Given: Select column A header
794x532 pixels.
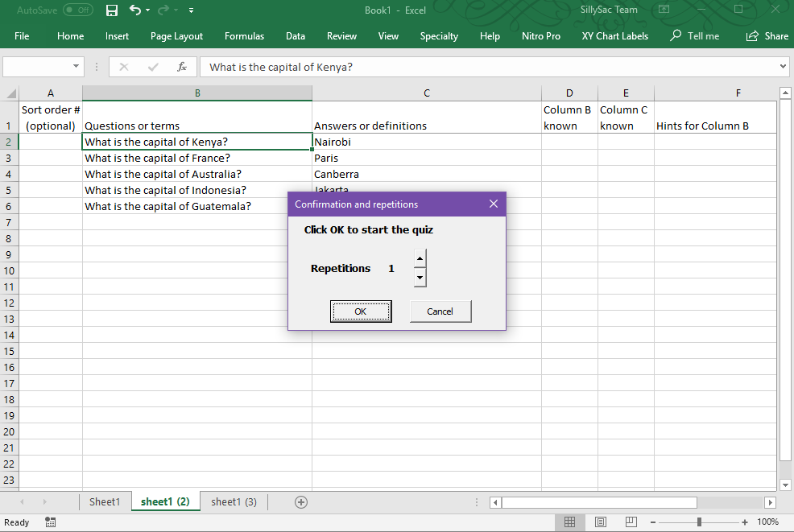Looking at the screenshot, I should point(51,93).
